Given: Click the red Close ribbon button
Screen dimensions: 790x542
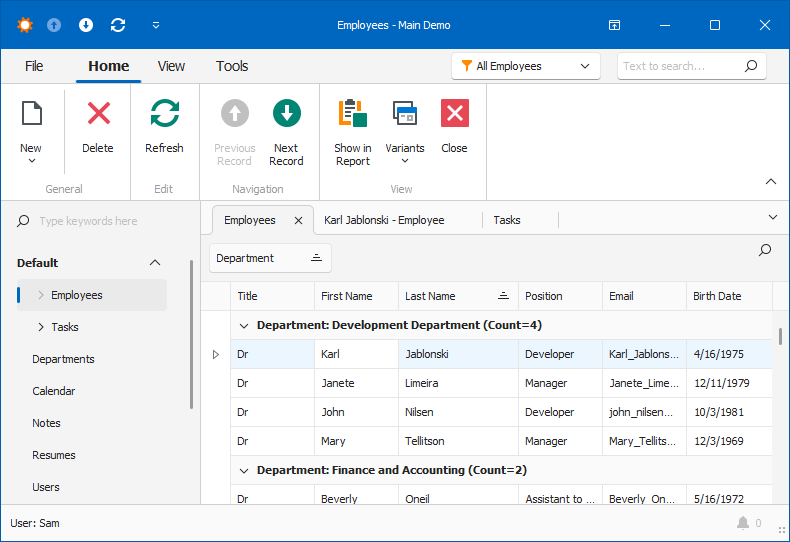Looking at the screenshot, I should [454, 114].
